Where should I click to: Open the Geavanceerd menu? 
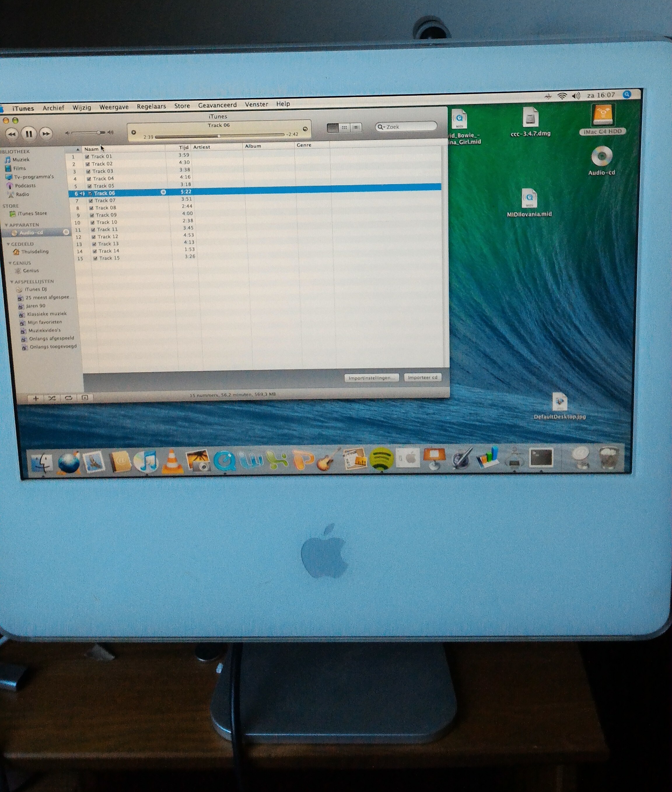pyautogui.click(x=217, y=105)
